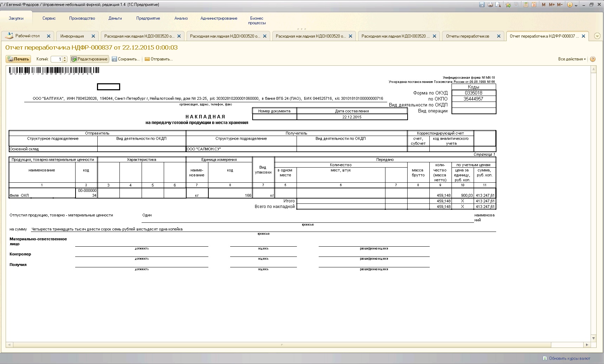Open the Закупки section
Viewport: 604px width, 364px height.
point(16,18)
